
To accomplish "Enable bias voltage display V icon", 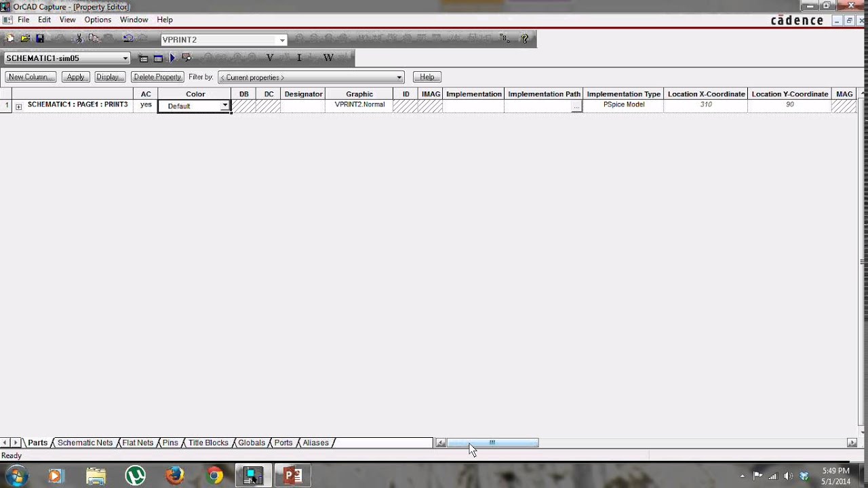I will pyautogui.click(x=270, y=58).
